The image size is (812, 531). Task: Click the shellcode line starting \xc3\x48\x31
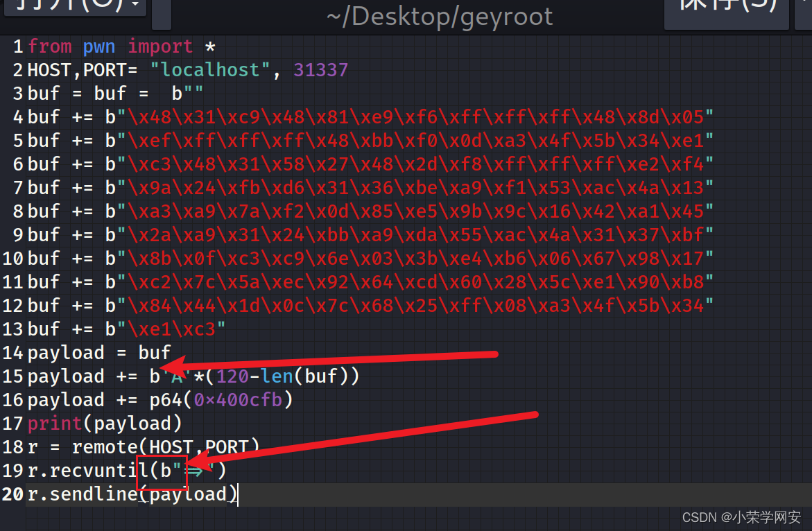(371, 164)
